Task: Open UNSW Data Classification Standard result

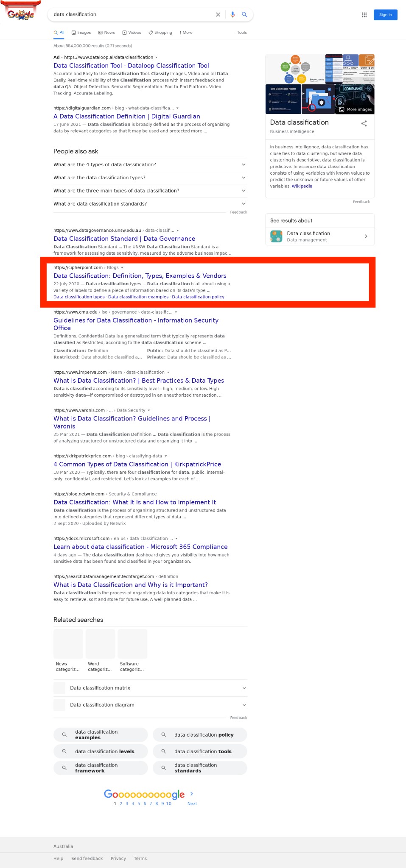Action: click(x=124, y=239)
